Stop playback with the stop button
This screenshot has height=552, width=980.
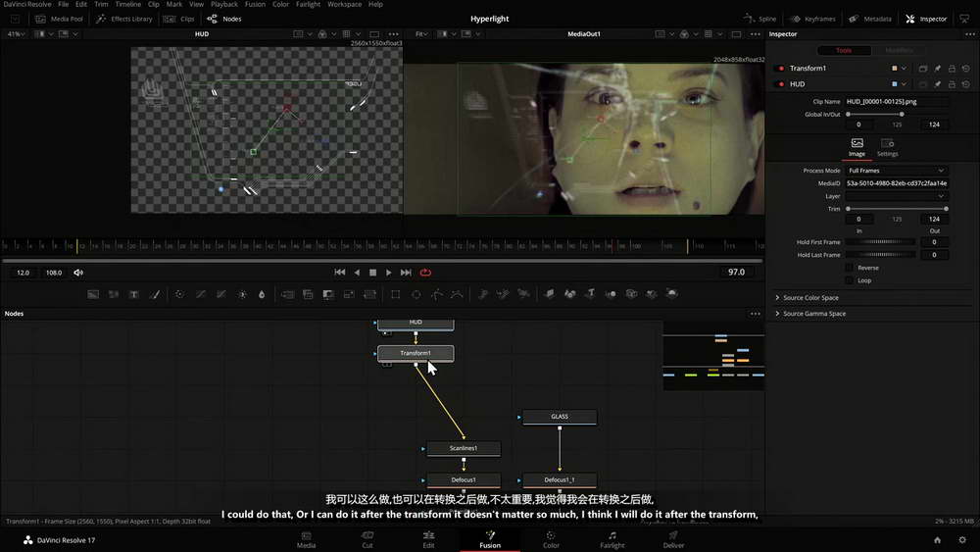[x=373, y=273]
